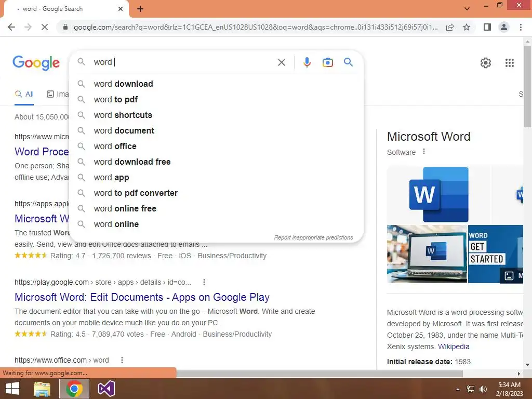View site information lock icon
The height and width of the screenshot is (399, 532).
[x=65, y=27]
